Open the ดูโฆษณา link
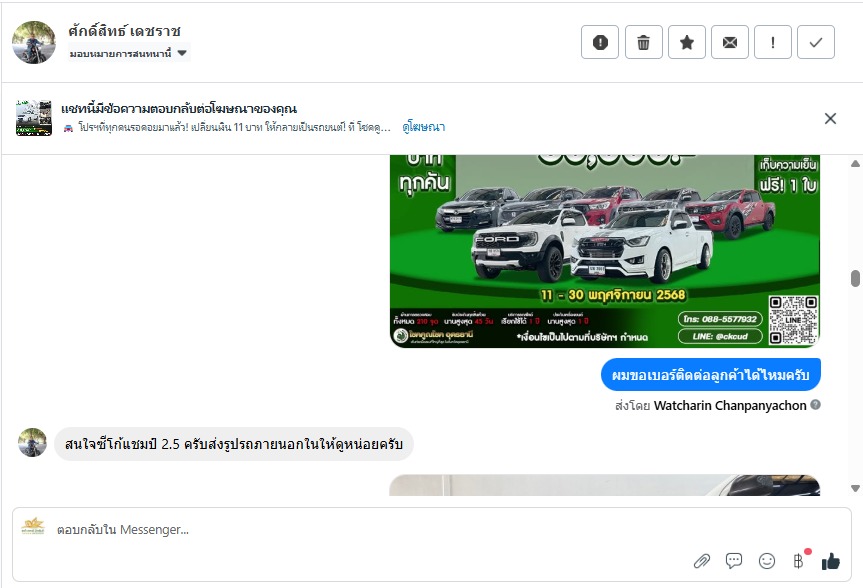 tap(423, 127)
